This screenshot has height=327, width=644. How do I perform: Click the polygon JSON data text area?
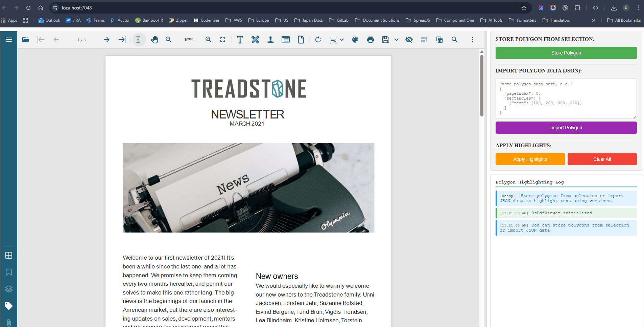click(566, 99)
